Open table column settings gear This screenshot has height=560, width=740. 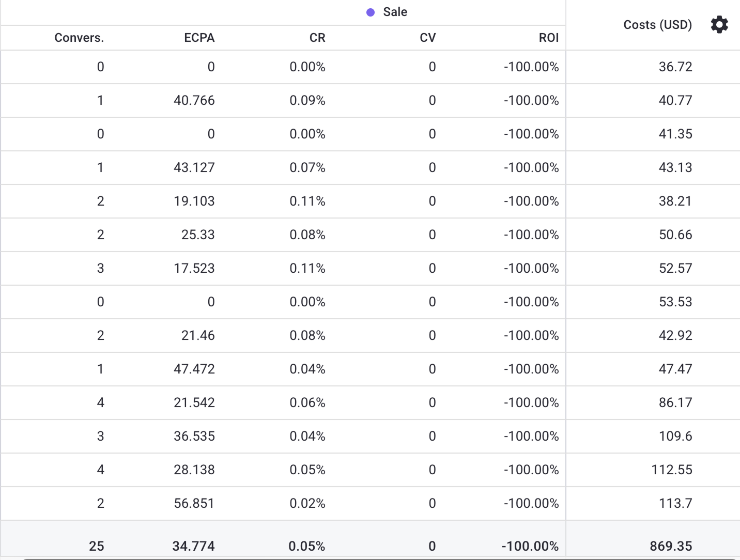pos(719,25)
